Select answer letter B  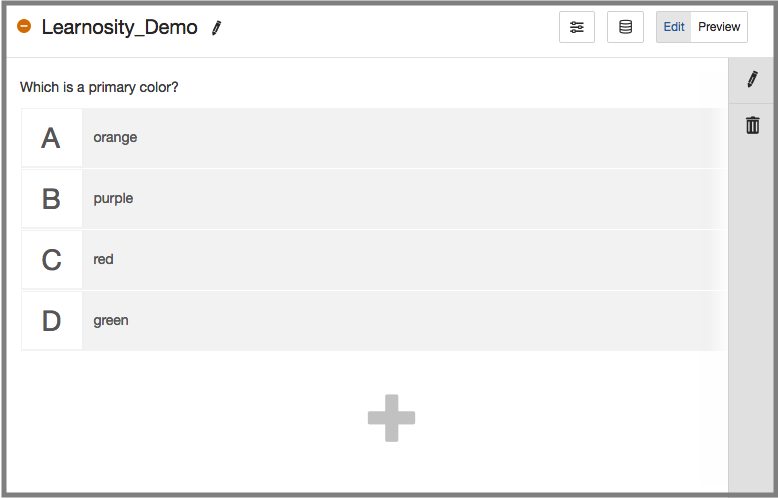[51, 199]
